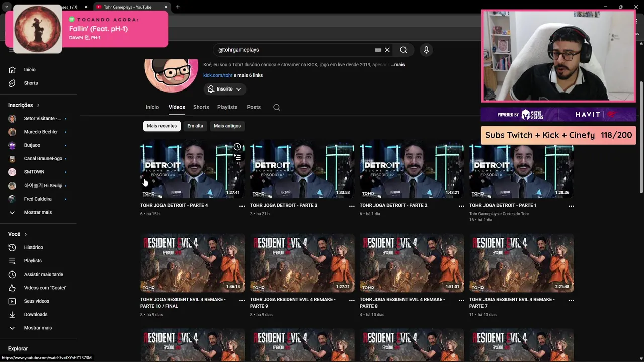Expand the Inscrições section arrow

click(x=38, y=105)
